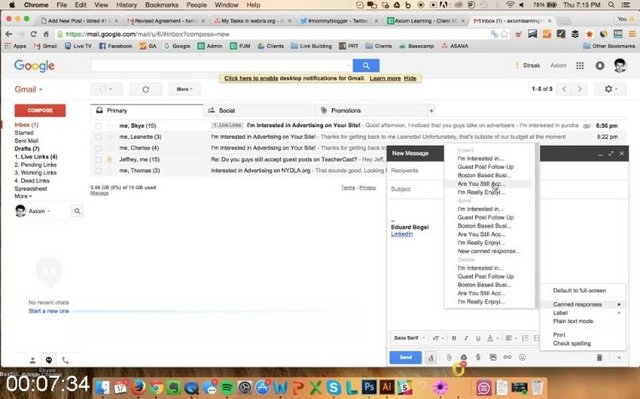The width and height of the screenshot is (640, 399).
Task: Refresh the inbox with the reload icon
Action: pos(145,89)
